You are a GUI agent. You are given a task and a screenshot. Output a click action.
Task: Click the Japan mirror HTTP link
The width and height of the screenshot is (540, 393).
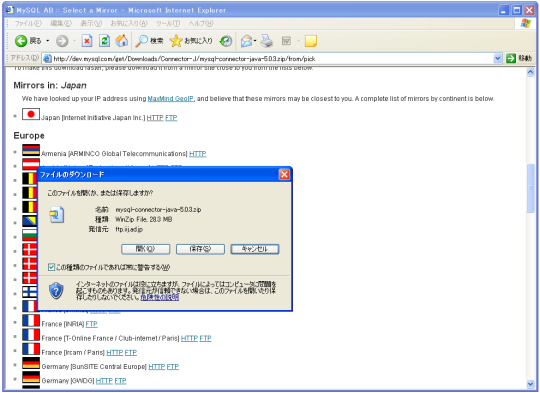pos(155,118)
